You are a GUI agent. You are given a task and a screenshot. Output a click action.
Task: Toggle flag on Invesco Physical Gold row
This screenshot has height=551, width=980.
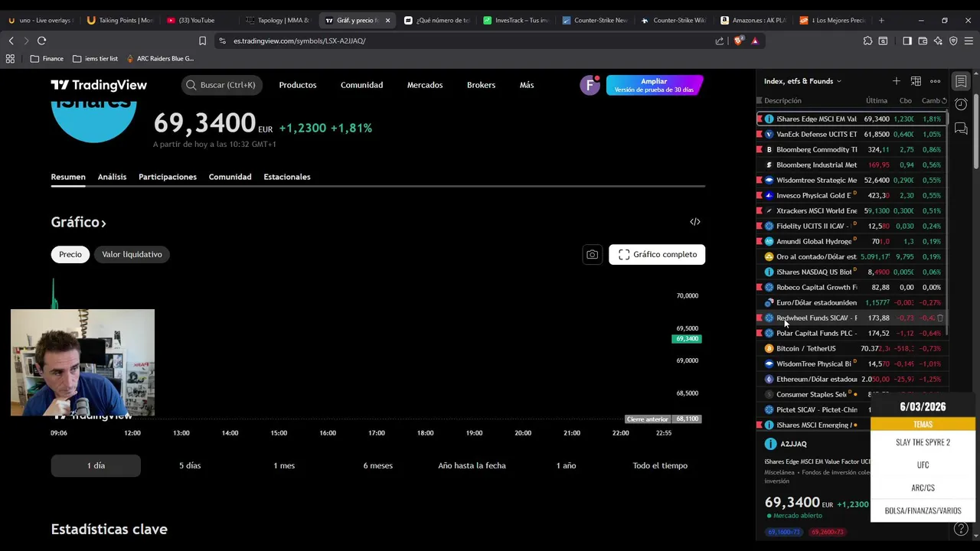pyautogui.click(x=759, y=195)
